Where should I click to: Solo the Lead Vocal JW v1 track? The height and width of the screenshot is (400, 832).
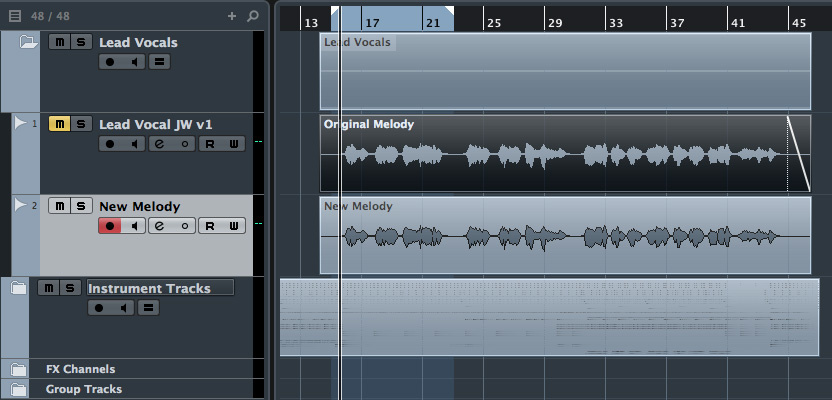tap(81, 124)
